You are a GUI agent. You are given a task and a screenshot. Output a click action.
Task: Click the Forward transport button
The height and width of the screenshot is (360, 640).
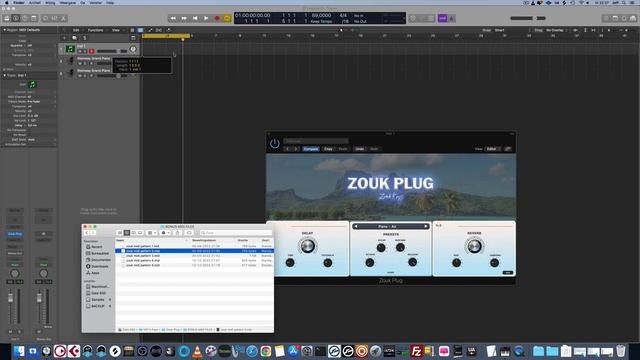pos(184,18)
